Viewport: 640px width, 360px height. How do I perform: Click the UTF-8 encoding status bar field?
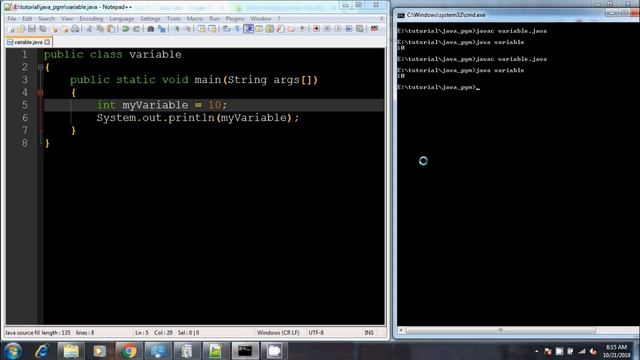[x=316, y=333]
